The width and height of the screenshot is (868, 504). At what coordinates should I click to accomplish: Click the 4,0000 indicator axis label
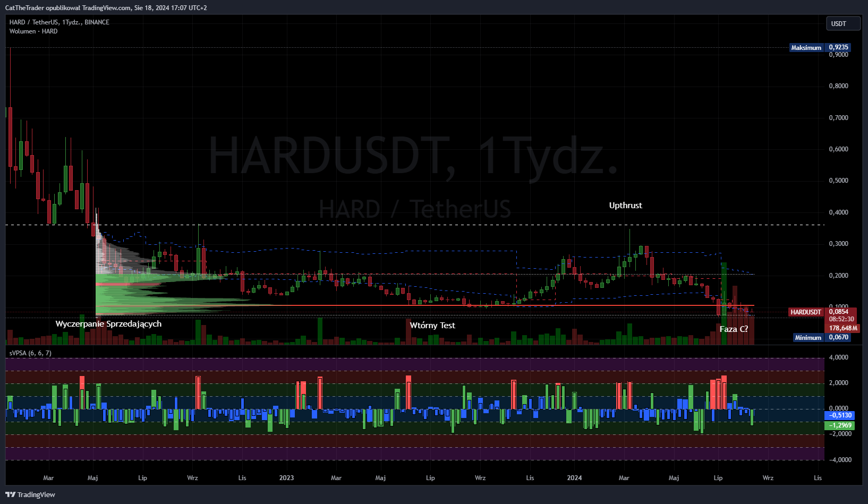839,357
